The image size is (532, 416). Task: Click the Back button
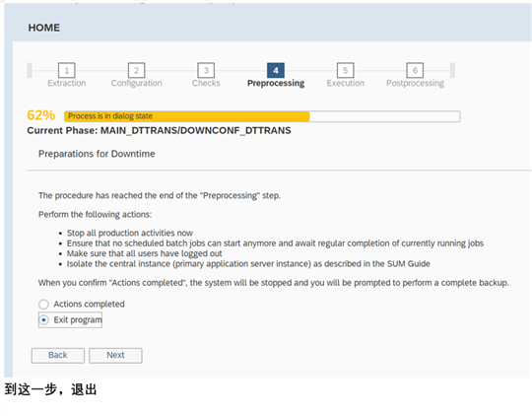58,355
